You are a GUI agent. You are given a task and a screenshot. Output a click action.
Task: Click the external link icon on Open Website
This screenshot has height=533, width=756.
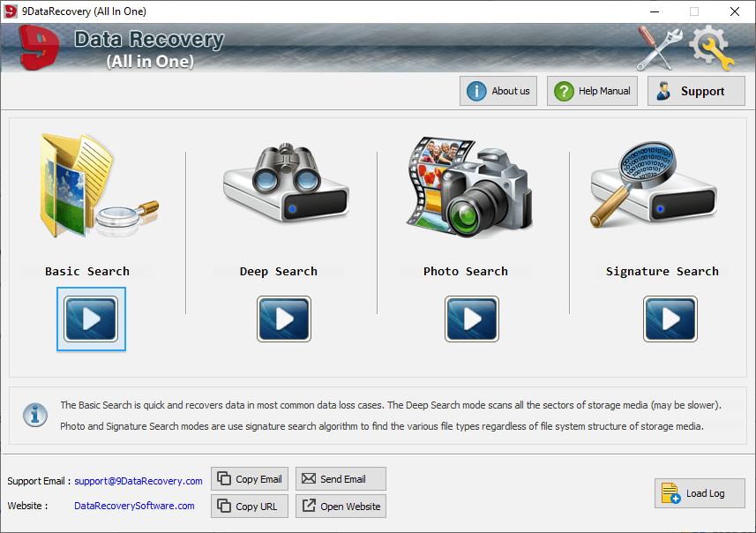point(309,506)
